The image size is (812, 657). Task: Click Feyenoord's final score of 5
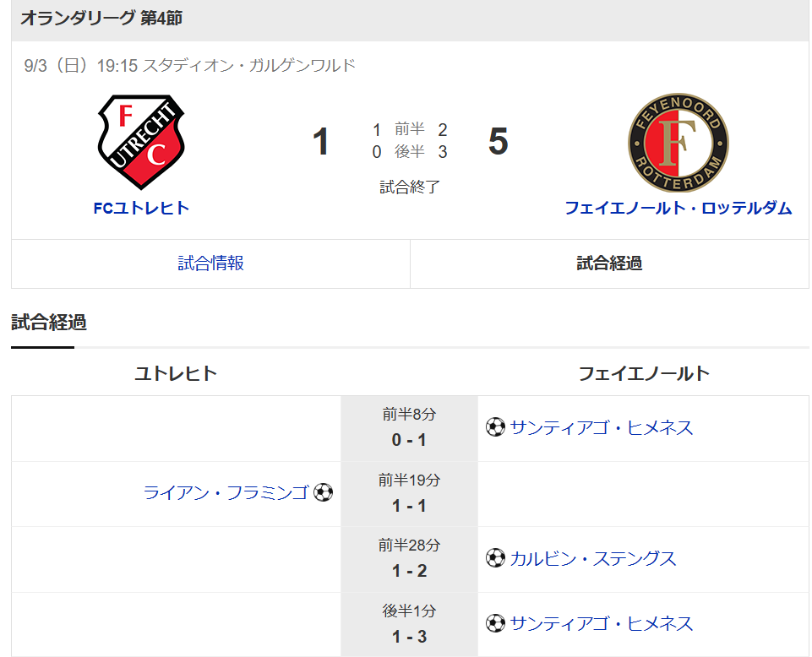click(499, 141)
